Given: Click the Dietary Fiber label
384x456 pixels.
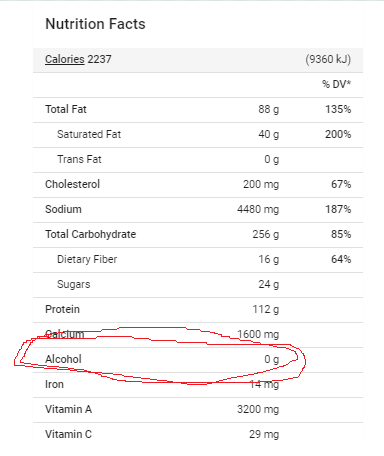Looking at the screenshot, I should coord(87,259).
